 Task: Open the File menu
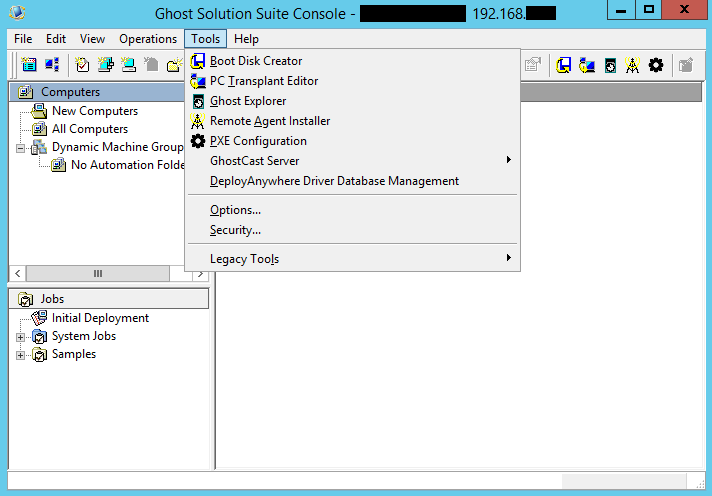point(23,39)
